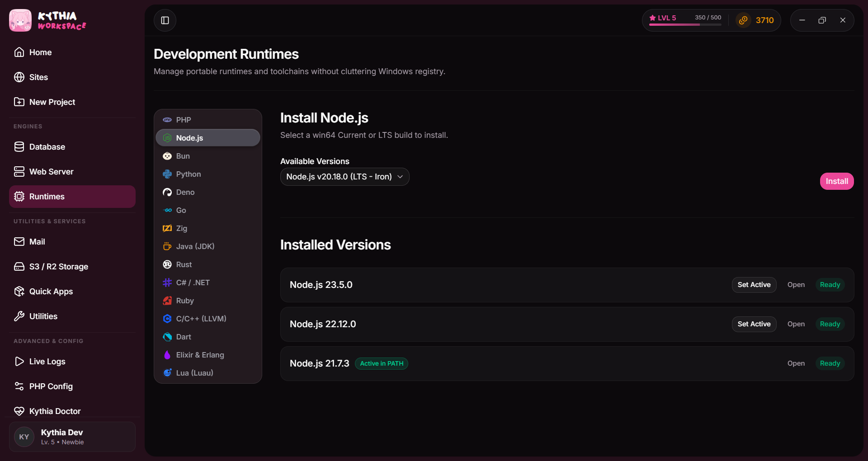Open the Runtimes sidebar item
Image resolution: width=868 pixels, height=461 pixels.
point(72,197)
